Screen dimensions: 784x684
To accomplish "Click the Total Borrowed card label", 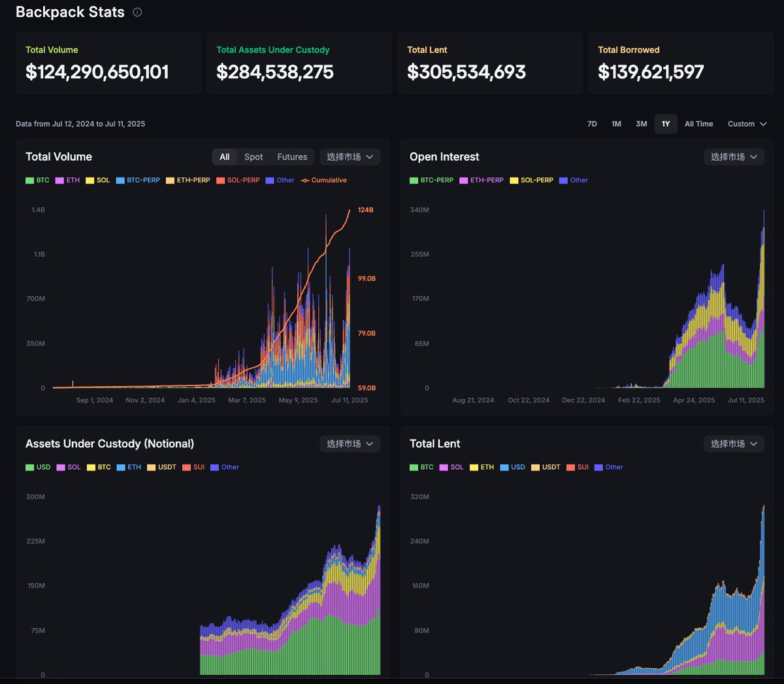I will pyautogui.click(x=629, y=50).
